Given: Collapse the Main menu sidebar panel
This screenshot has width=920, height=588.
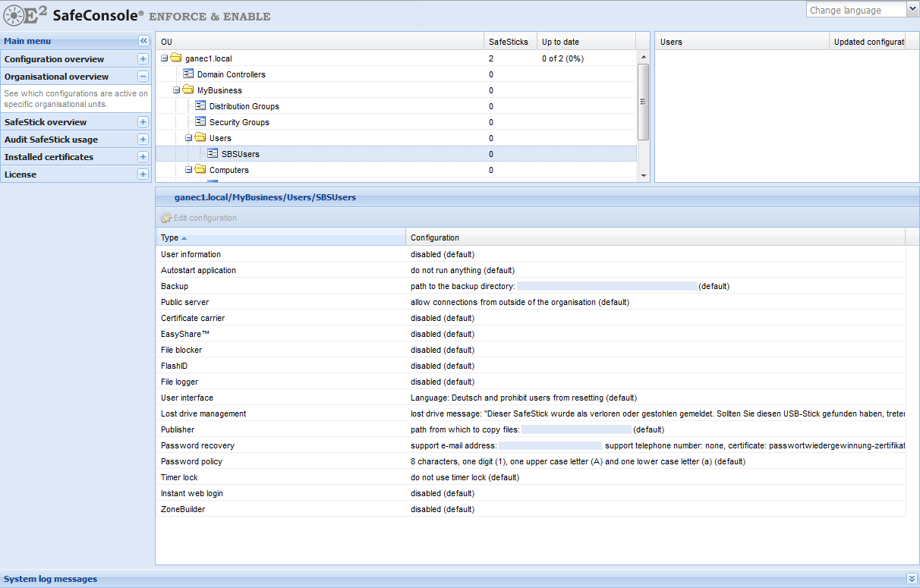Looking at the screenshot, I should tap(143, 41).
